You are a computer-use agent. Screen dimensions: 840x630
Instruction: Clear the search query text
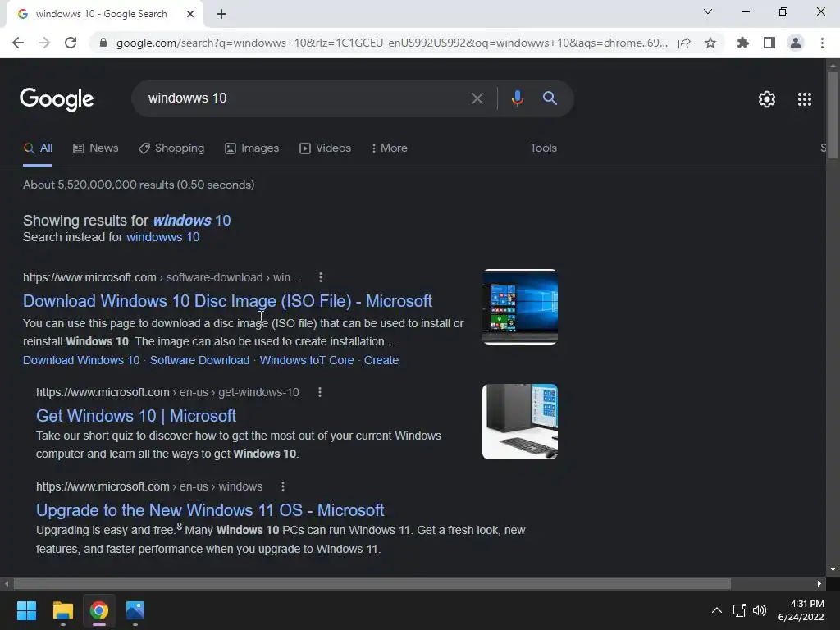[477, 98]
